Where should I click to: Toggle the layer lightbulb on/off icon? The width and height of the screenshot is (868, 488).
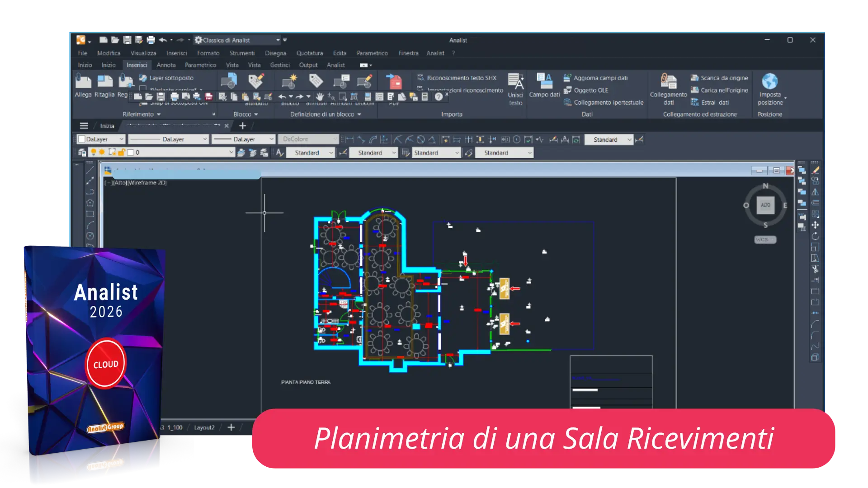click(x=93, y=153)
